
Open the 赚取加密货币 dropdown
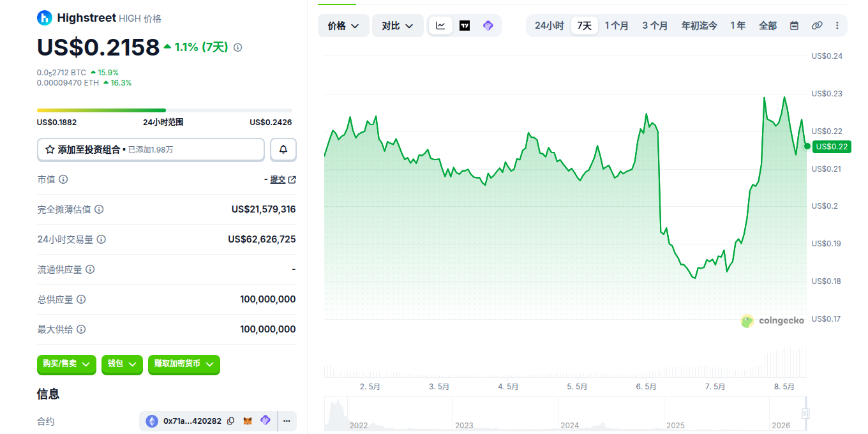[184, 364]
